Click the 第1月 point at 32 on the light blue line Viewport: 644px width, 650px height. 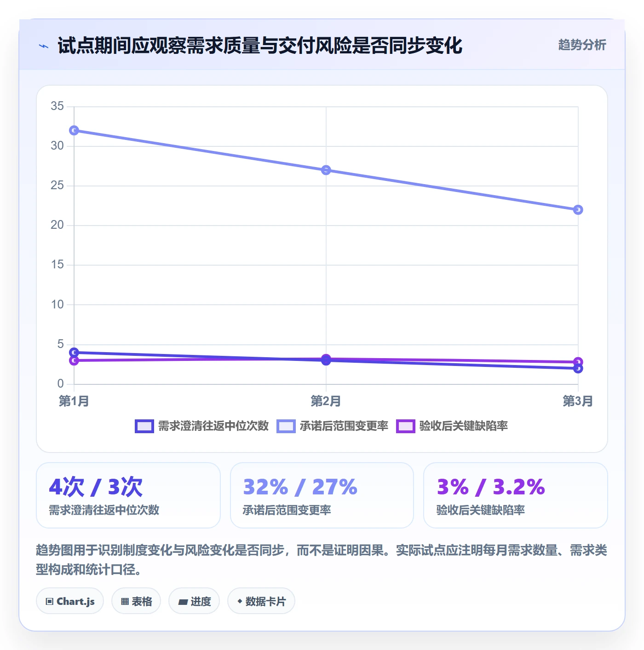[x=74, y=131]
